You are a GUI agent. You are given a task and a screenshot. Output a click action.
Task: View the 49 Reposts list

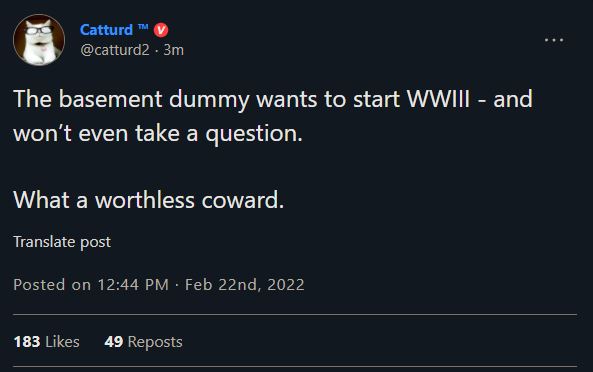143,342
